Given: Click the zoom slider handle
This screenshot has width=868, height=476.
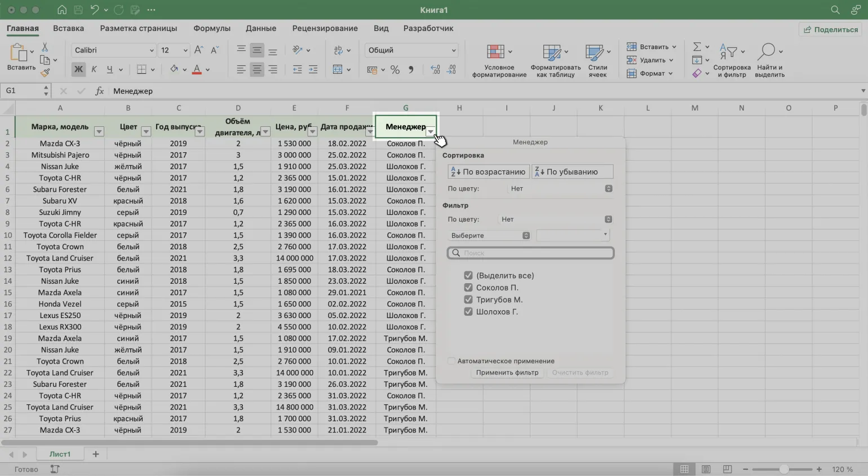Looking at the screenshot, I should (x=784, y=469).
